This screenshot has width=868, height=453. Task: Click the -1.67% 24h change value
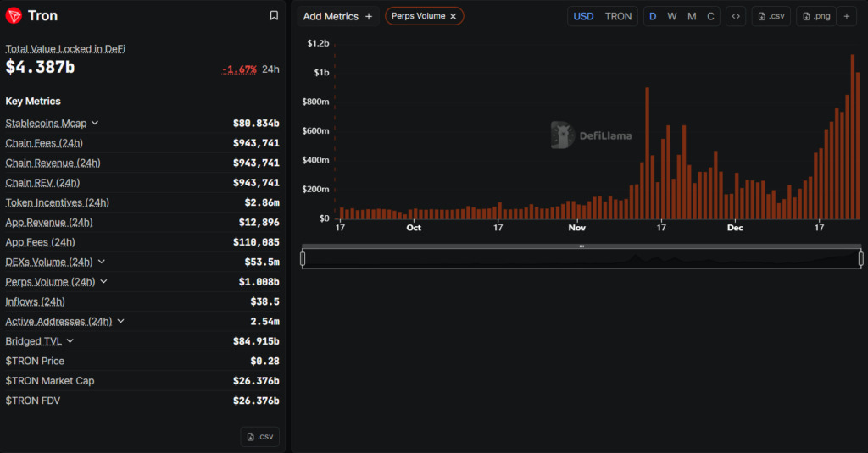[x=239, y=69]
